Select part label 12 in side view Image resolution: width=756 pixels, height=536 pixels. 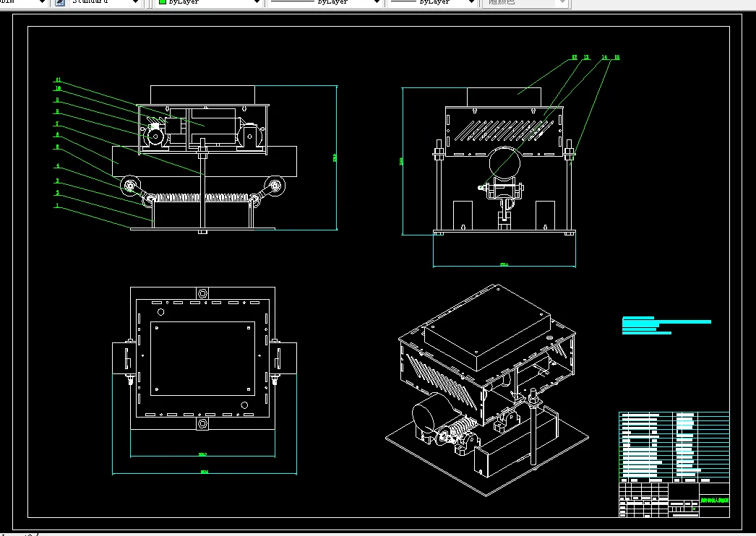575,57
